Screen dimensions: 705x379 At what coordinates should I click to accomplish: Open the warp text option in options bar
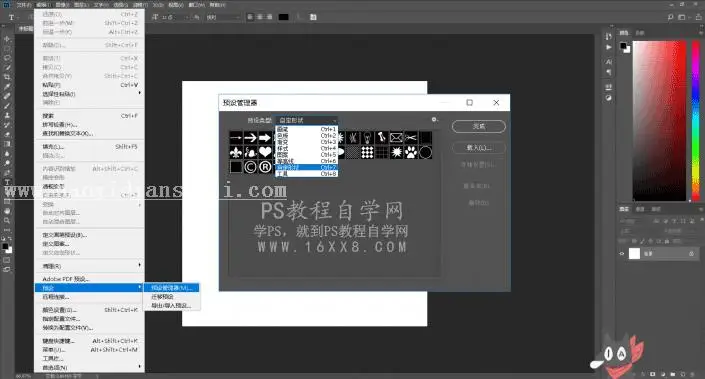point(299,17)
